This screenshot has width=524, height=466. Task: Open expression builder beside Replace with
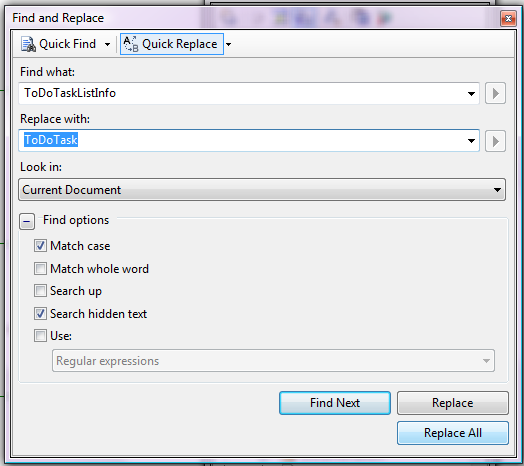495,141
